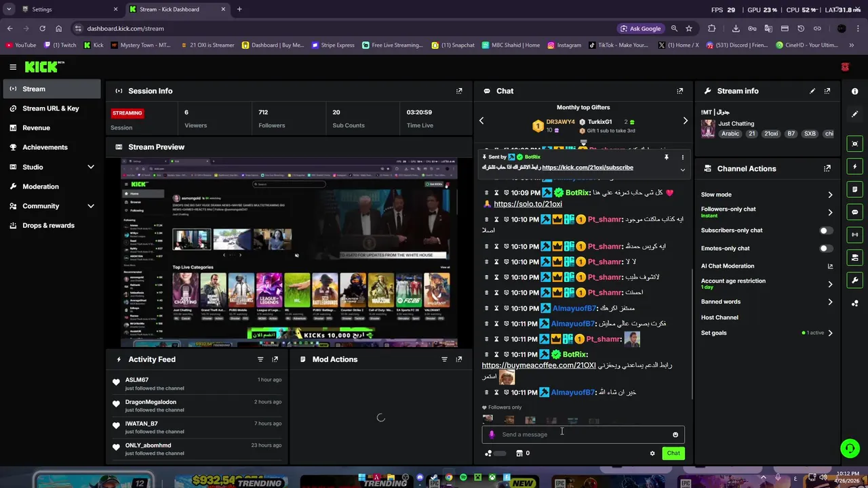
Task: Expand Followers-only chat settings
Action: [x=830, y=212]
